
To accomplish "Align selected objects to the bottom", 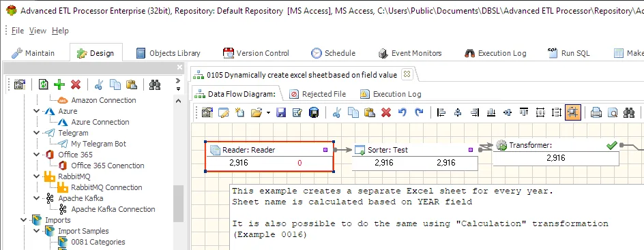I will [x=491, y=112].
